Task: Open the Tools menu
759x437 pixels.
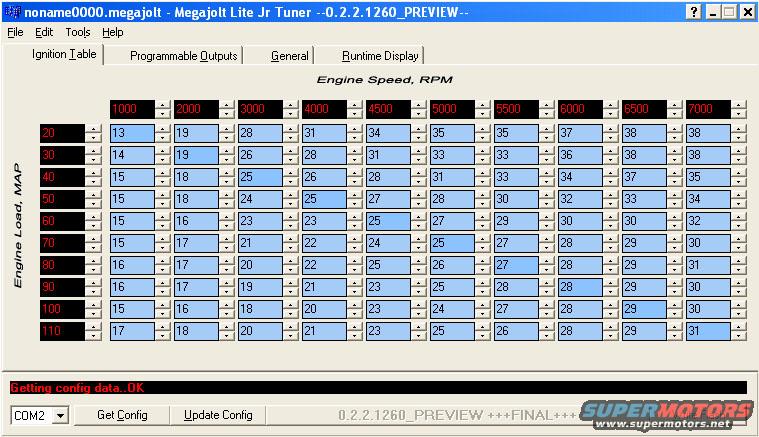Action: point(78,32)
